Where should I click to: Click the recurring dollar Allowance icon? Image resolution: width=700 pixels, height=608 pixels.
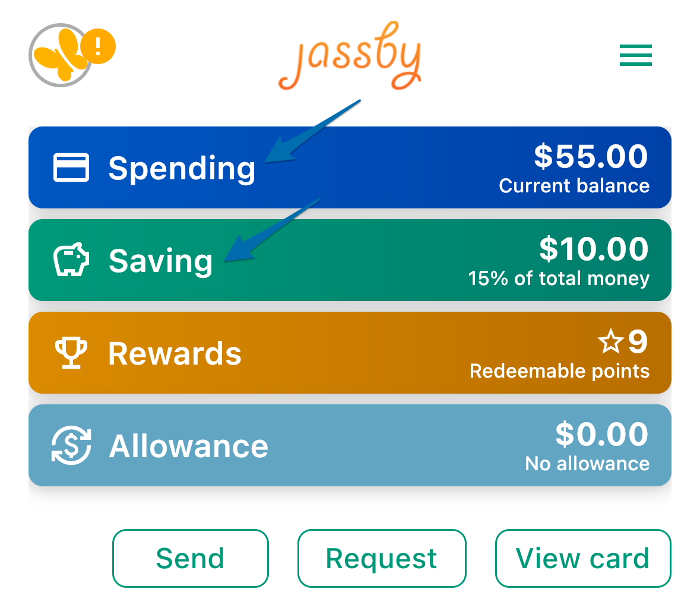point(71,445)
